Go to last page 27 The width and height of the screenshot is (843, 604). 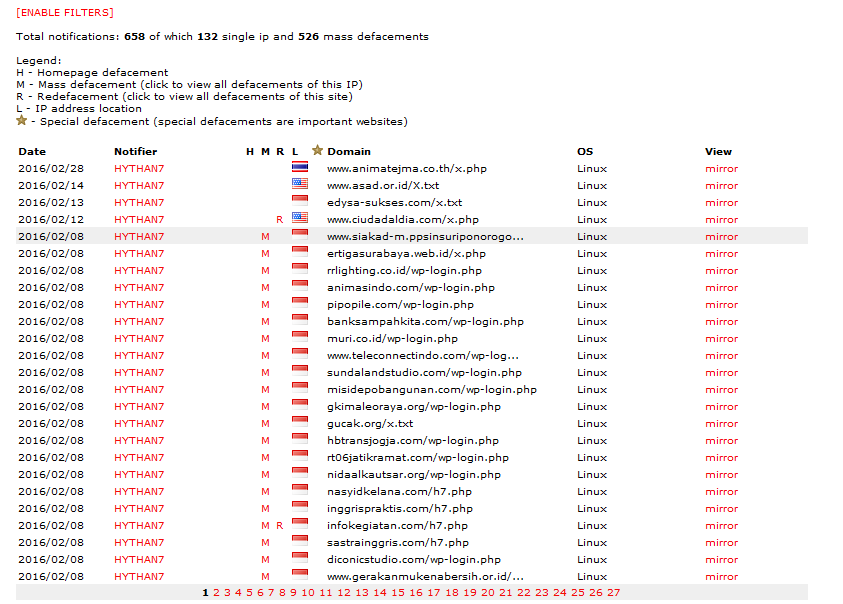pyautogui.click(x=614, y=592)
